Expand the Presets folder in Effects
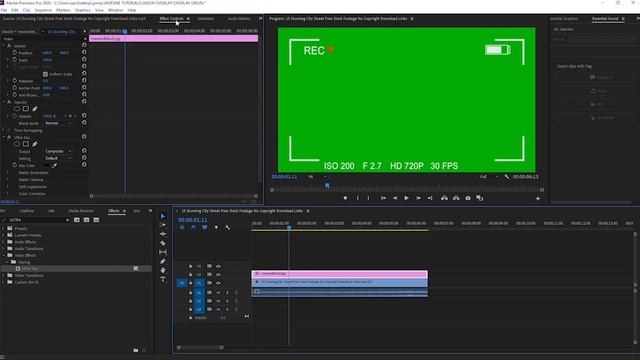 pos(4,229)
